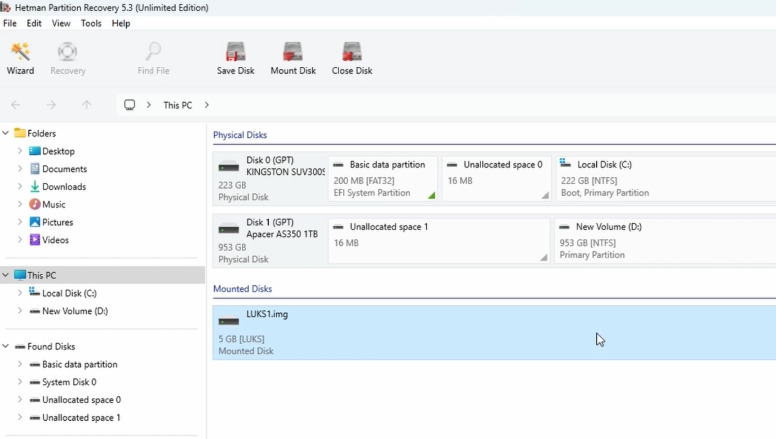Select Videos in the folder tree

[x=55, y=240]
